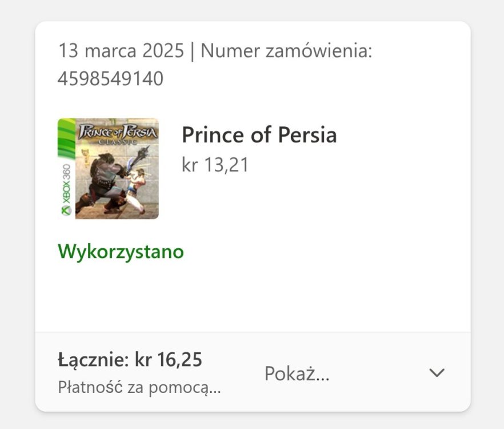Expand order details with the chevron arrow
The image size is (504, 429).
(x=437, y=373)
